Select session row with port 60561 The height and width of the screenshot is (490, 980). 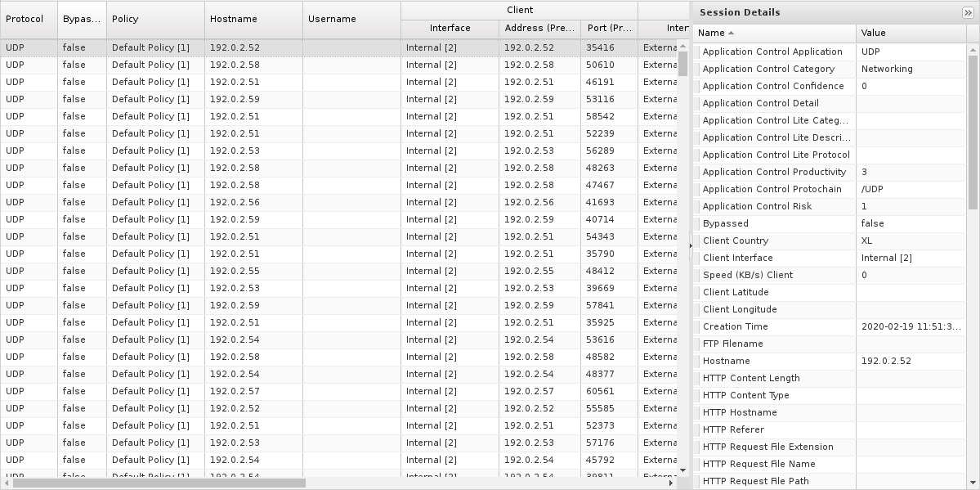click(338, 392)
